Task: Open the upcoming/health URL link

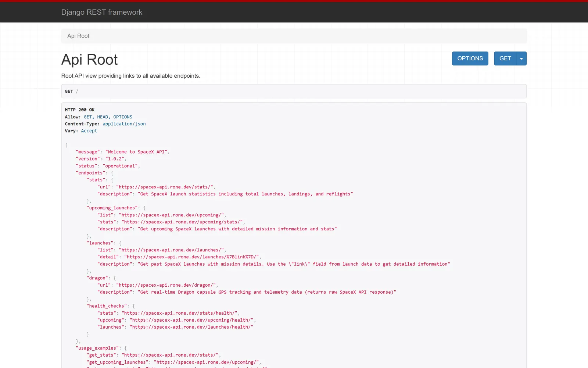Action: pos(191,320)
